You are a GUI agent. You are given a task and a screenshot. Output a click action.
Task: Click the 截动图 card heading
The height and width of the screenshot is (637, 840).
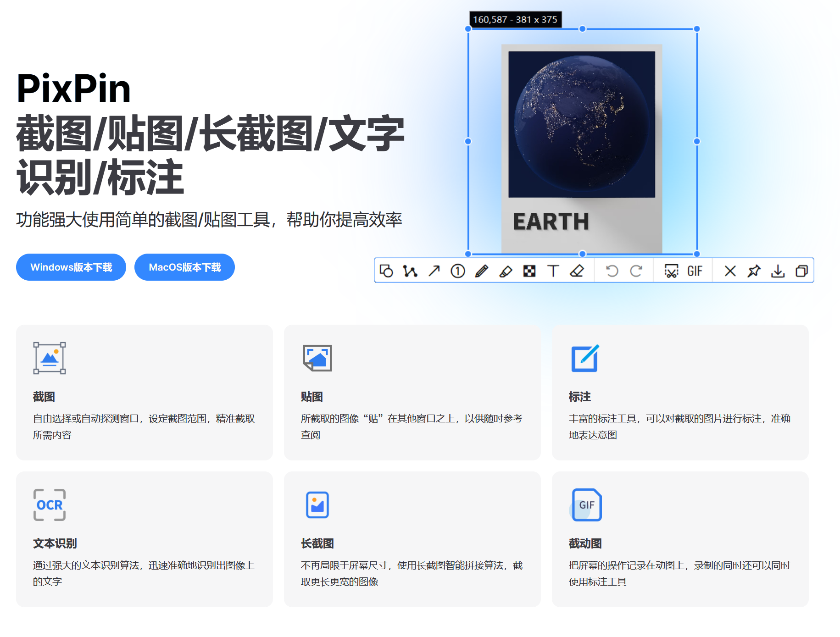[585, 543]
